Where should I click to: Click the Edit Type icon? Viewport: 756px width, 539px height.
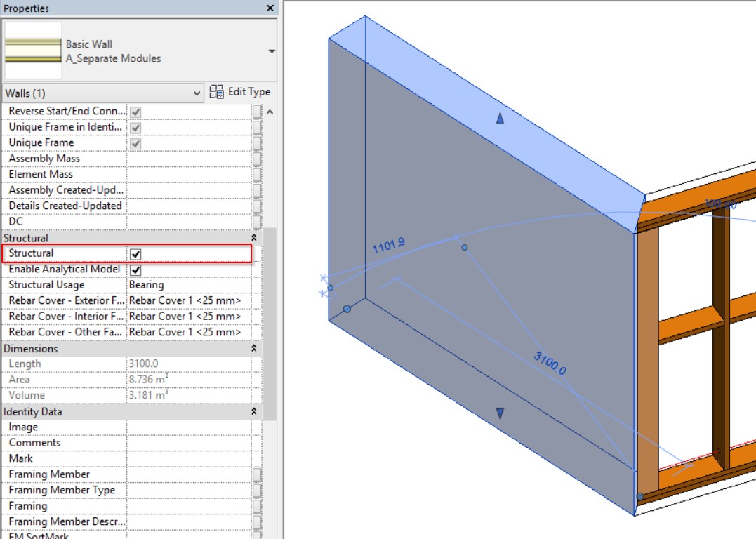tap(216, 93)
